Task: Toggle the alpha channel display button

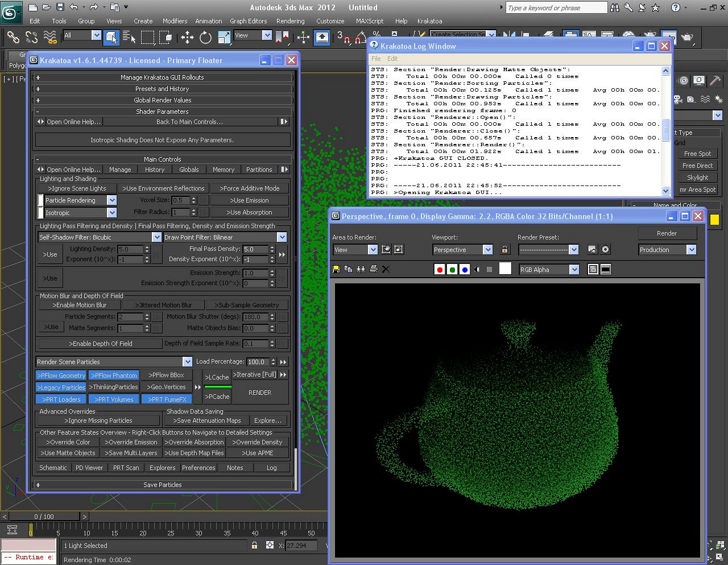Action: coord(477,270)
